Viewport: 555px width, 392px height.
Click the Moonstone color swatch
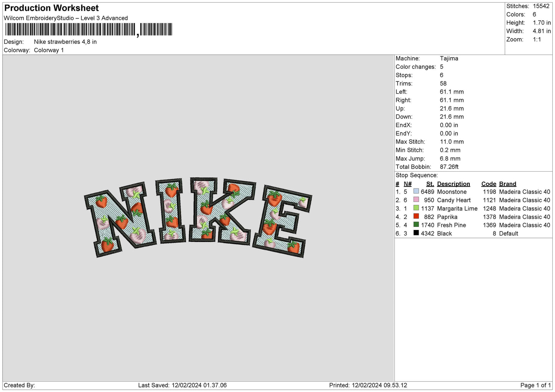pyautogui.click(x=416, y=191)
